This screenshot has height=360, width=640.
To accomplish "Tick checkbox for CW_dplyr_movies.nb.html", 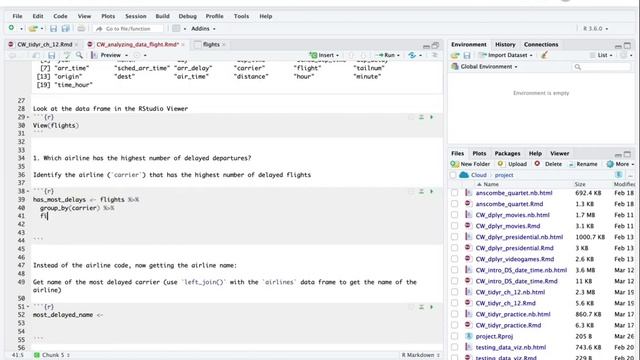I will click(x=454, y=215).
